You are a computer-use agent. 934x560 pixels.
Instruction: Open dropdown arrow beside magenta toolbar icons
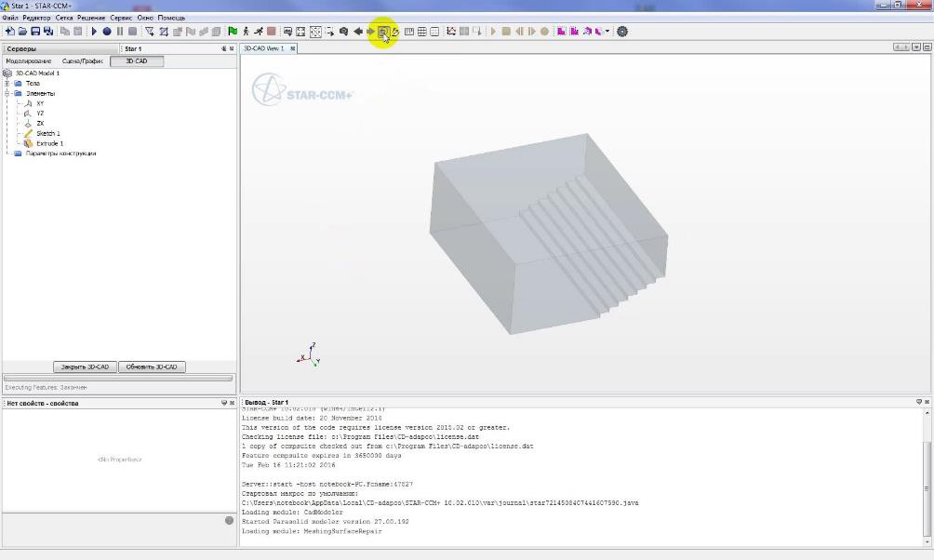(x=608, y=32)
